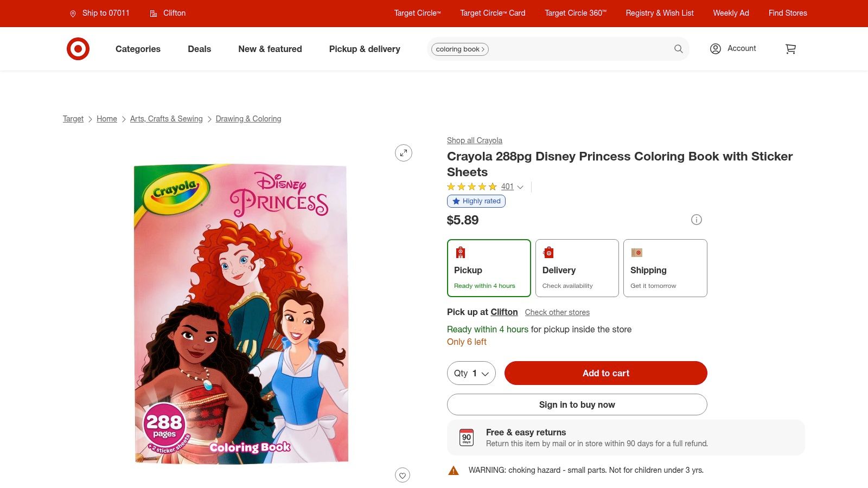Open the Qty quantity dropdown
The width and height of the screenshot is (868, 488).
pyautogui.click(x=471, y=373)
